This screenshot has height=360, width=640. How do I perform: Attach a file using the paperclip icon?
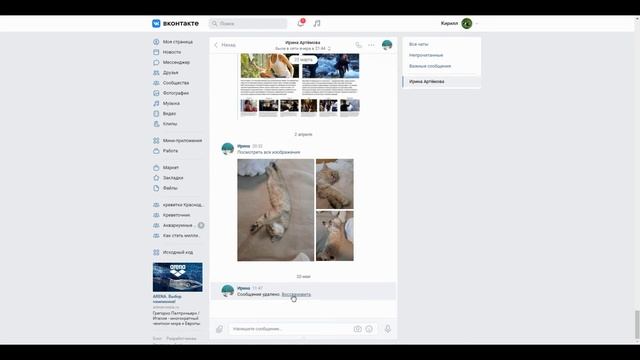coord(220,329)
